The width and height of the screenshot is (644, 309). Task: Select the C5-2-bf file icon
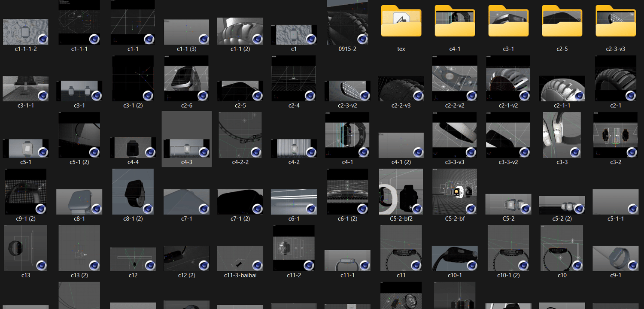(455, 191)
